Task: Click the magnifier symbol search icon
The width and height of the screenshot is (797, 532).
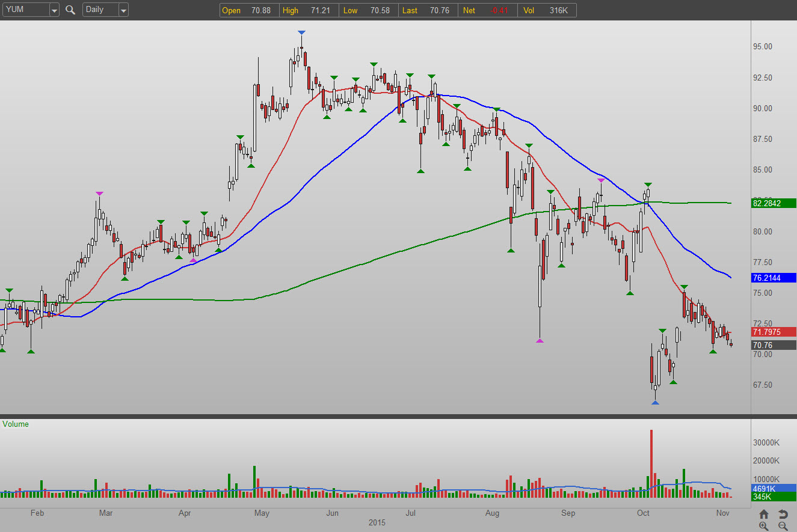Action: 70,10
